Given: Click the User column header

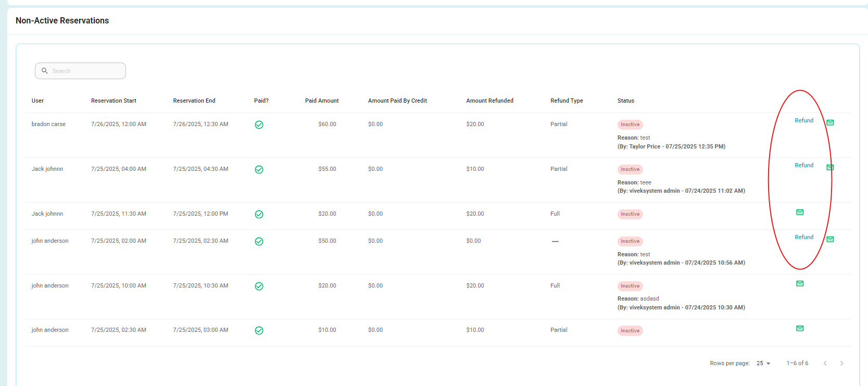Looking at the screenshot, I should [37, 101].
